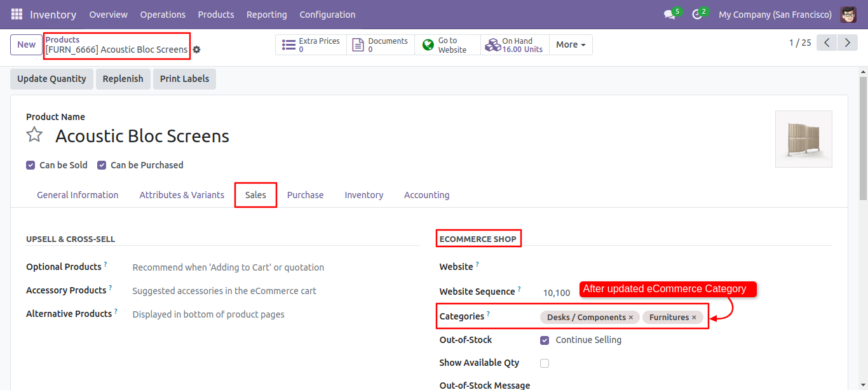Show help tooltip for Alternative Products
The height and width of the screenshot is (390, 868).
[x=116, y=311]
